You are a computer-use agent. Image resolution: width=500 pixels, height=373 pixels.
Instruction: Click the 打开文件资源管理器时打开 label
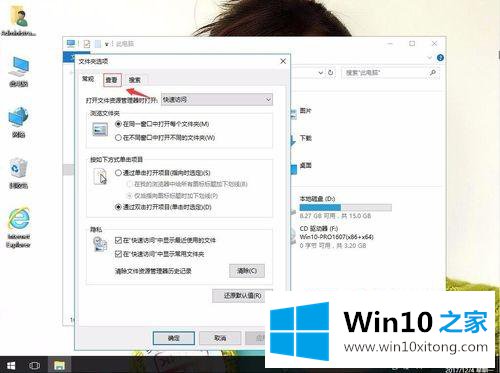pos(121,100)
